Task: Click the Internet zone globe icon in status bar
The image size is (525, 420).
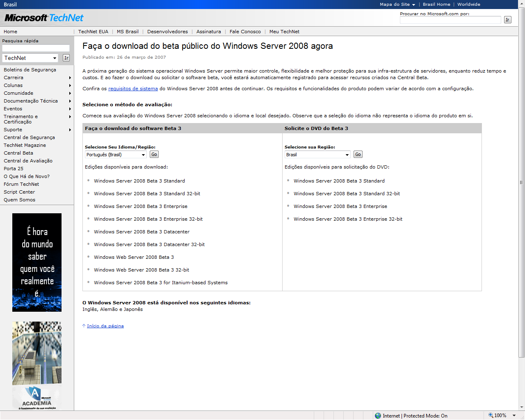Action: point(378,415)
